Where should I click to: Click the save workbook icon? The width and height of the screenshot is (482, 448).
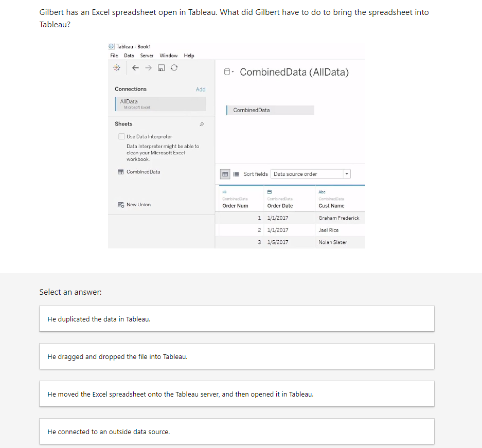[160, 67]
